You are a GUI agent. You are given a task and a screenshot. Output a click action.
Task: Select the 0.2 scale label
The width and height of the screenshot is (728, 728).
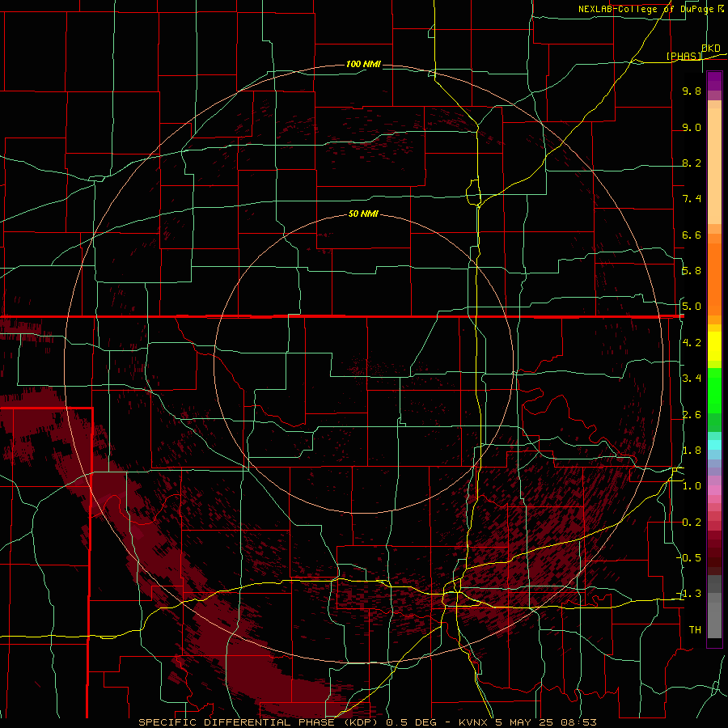click(x=692, y=523)
